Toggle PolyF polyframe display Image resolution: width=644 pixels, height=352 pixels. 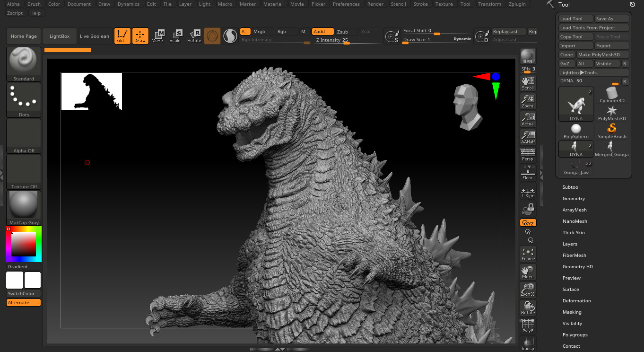click(x=528, y=326)
